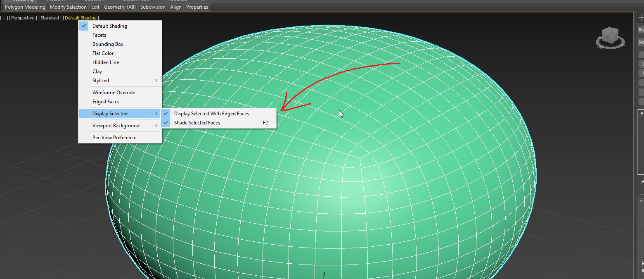Viewport: 644px width, 279px height.
Task: Open Per-View Preference settings
Action: pos(114,137)
